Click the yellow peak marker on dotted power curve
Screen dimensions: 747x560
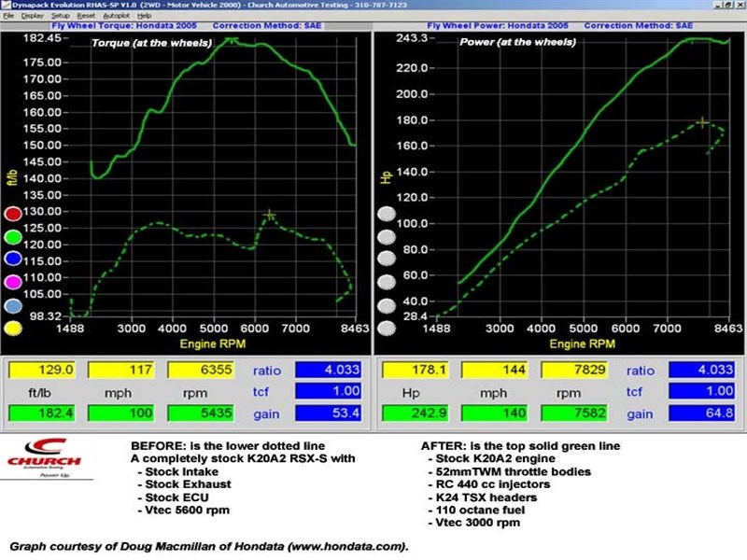[x=702, y=122]
